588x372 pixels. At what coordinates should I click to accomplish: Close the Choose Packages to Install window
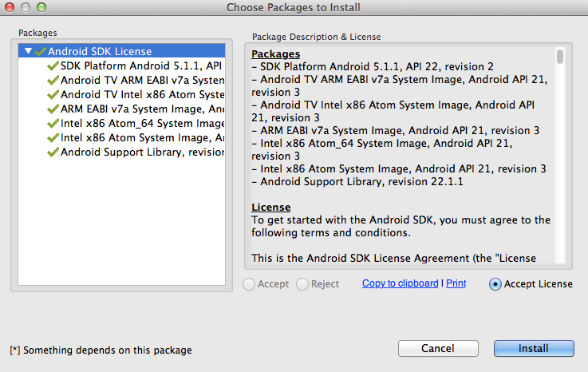click(10, 7)
